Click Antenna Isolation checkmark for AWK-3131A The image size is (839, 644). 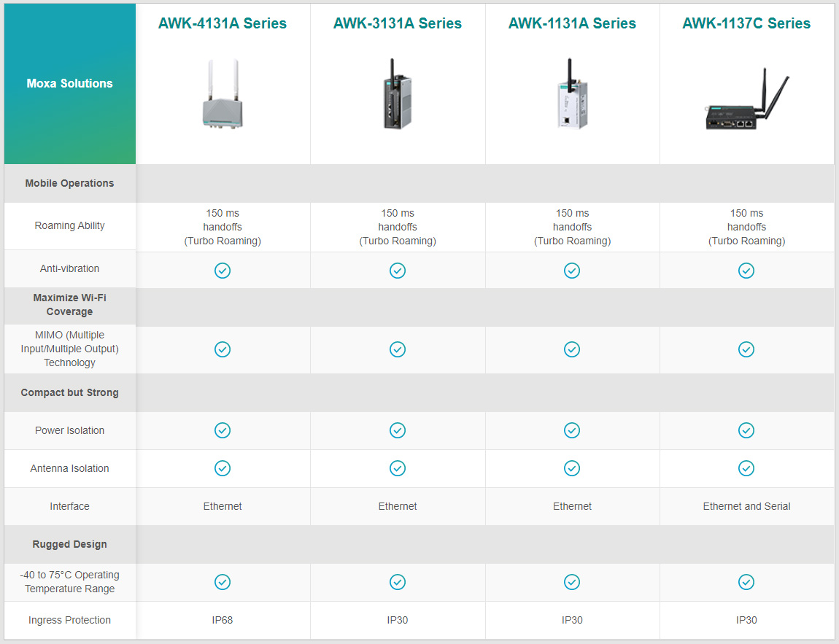398,468
